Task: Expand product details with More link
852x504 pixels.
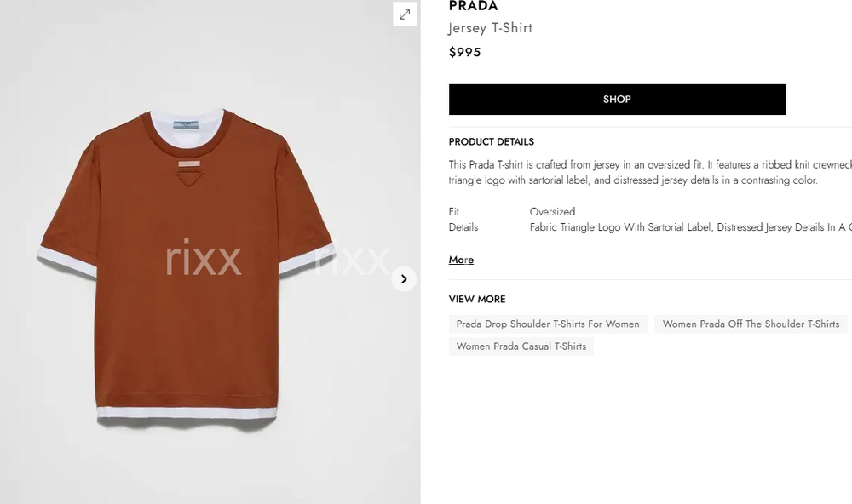Action: [x=461, y=260]
